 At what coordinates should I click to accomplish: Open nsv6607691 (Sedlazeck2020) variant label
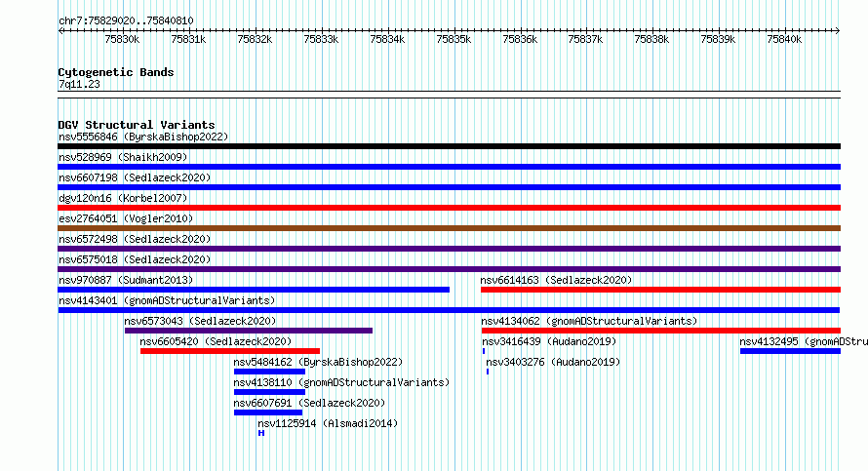point(309,403)
